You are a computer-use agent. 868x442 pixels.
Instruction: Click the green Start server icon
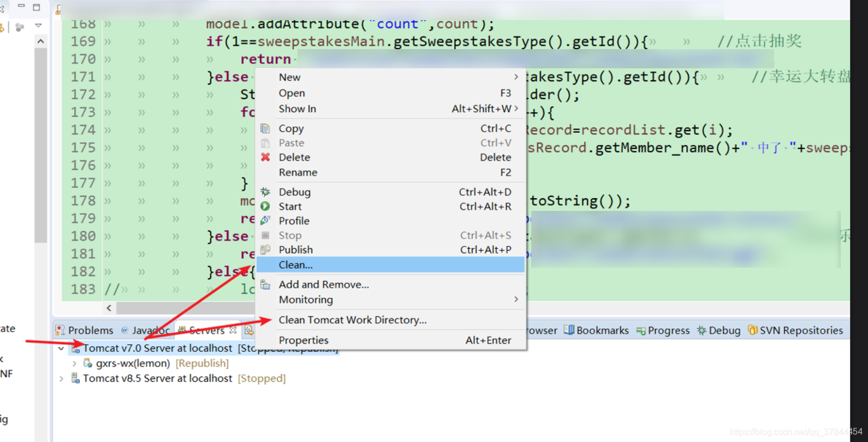pyautogui.click(x=265, y=207)
